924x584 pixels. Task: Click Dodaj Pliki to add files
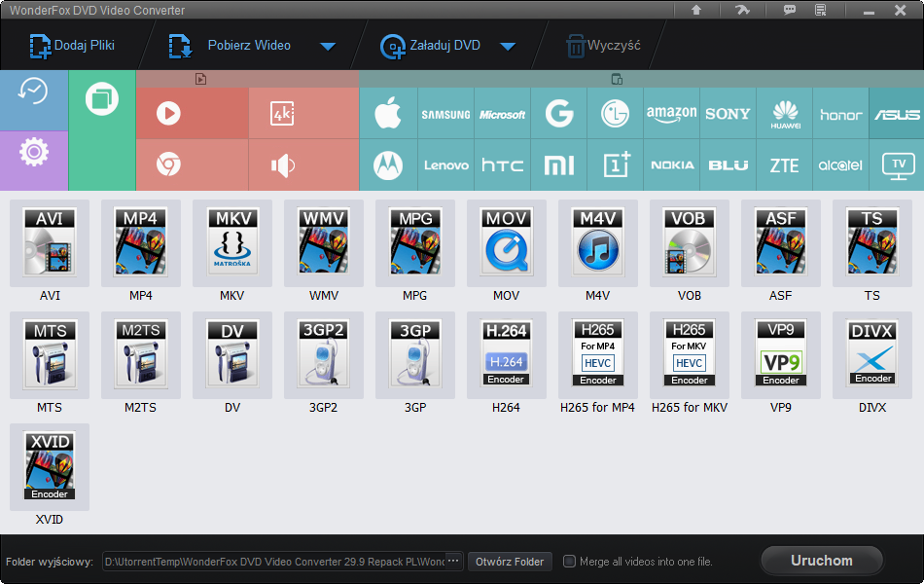point(72,46)
